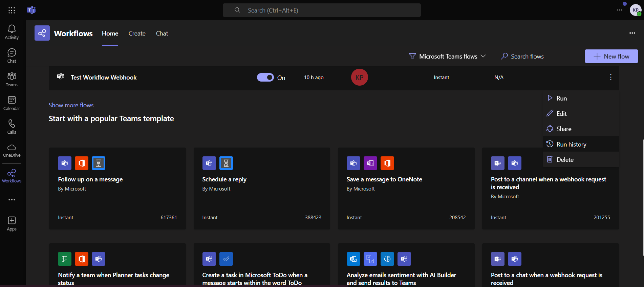Click the OneNote icon on Save a message card

pos(370,163)
